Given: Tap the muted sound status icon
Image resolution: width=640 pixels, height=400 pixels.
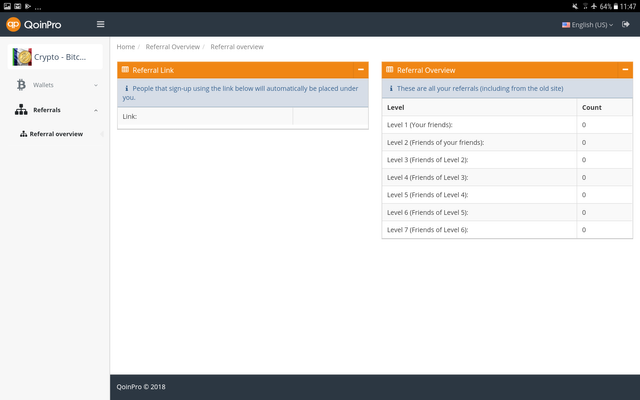Looking at the screenshot, I should point(575,6).
